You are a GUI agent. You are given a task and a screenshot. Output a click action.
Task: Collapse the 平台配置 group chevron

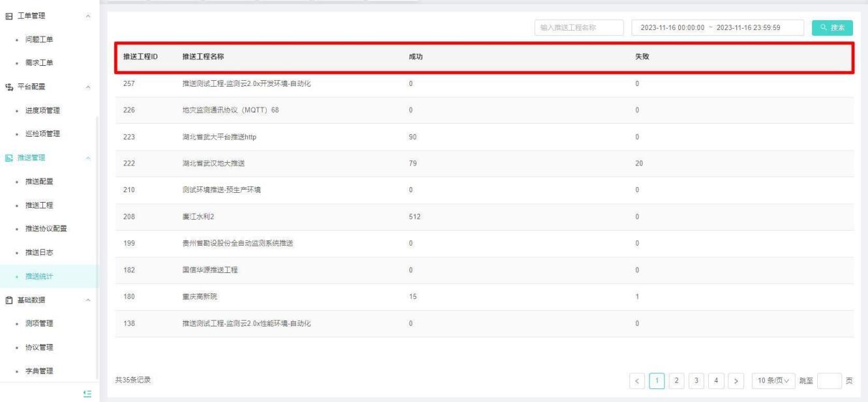point(88,87)
